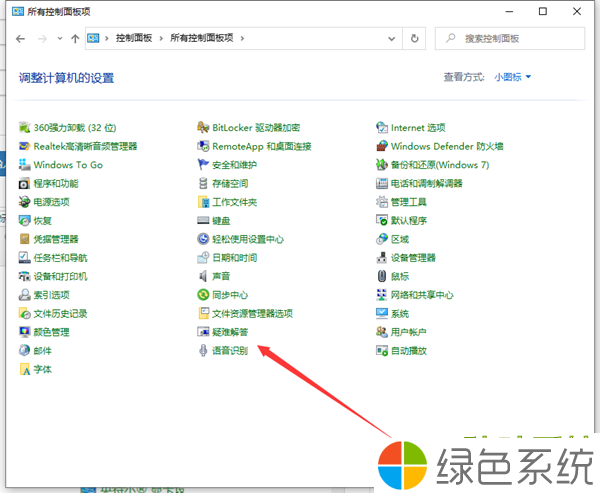Screen dimensions: 600x493
Task: Open Windows Defender 防火墙 icon
Action: (x=382, y=146)
